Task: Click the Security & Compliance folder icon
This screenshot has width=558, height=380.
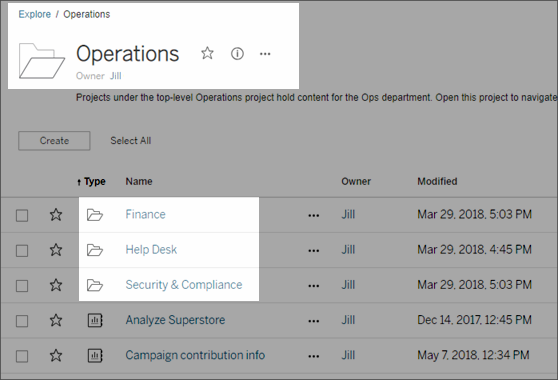Action: [95, 285]
